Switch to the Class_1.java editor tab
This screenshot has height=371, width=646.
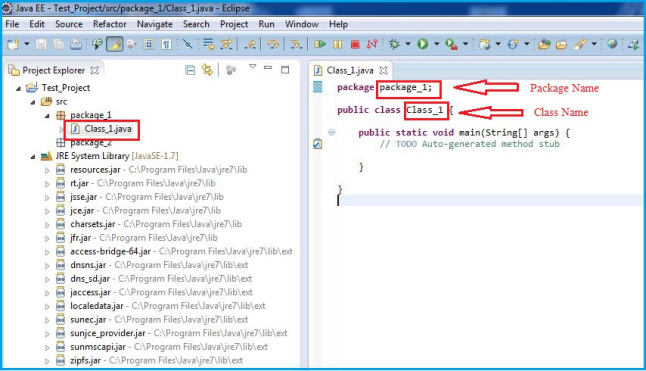pyautogui.click(x=350, y=70)
